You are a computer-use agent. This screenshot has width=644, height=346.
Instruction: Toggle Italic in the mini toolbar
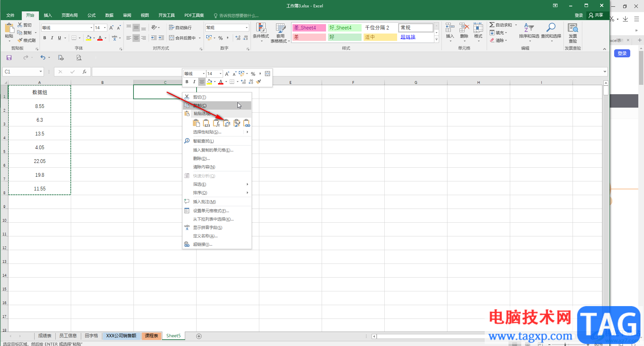click(194, 81)
